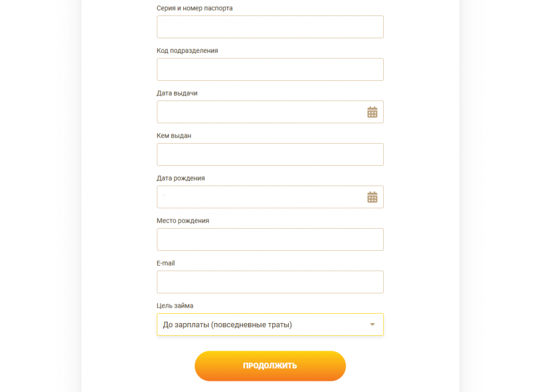Open calendar picker for Дата выдачи
Screen dimensions: 535x392
point(372,112)
